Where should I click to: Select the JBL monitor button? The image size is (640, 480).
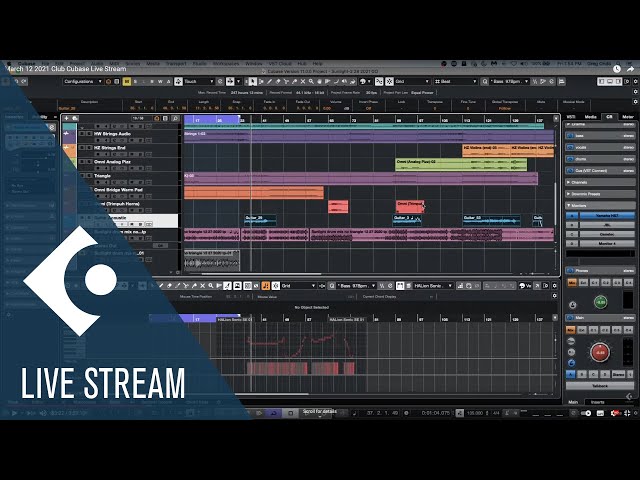click(x=607, y=225)
